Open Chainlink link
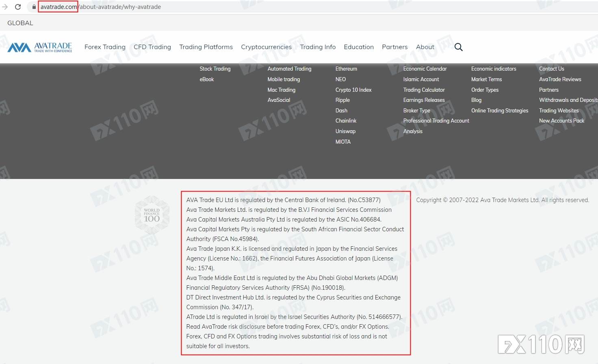The image size is (598, 364). (346, 121)
